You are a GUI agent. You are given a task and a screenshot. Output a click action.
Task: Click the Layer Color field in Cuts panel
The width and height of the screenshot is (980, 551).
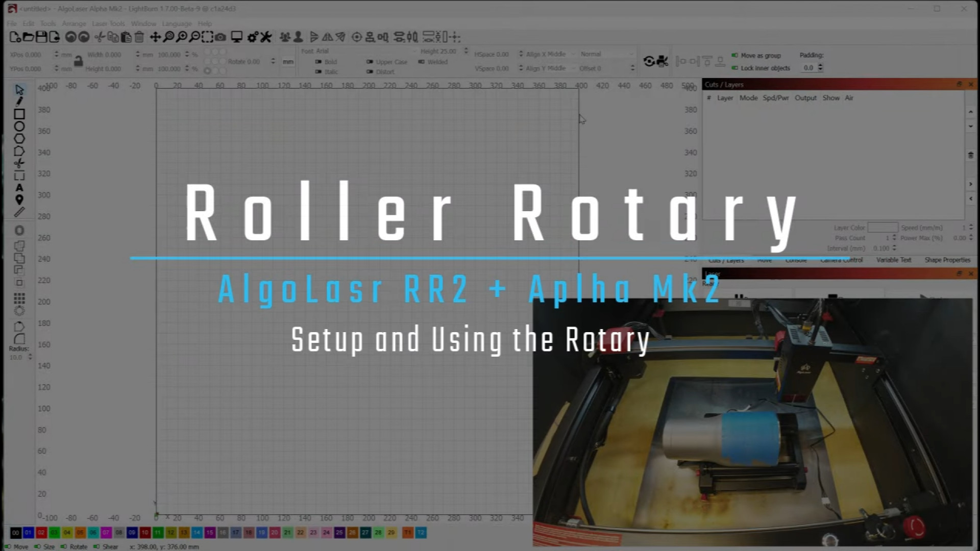pyautogui.click(x=883, y=228)
